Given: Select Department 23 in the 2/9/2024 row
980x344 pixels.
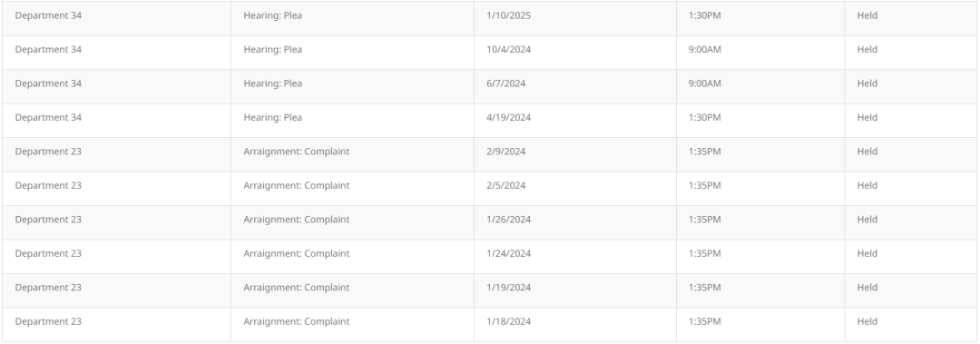Looking at the screenshot, I should [48, 152].
